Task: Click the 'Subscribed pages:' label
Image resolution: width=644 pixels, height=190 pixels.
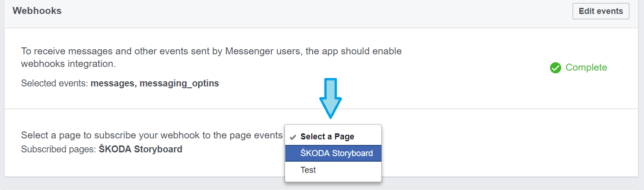Action: coord(59,150)
